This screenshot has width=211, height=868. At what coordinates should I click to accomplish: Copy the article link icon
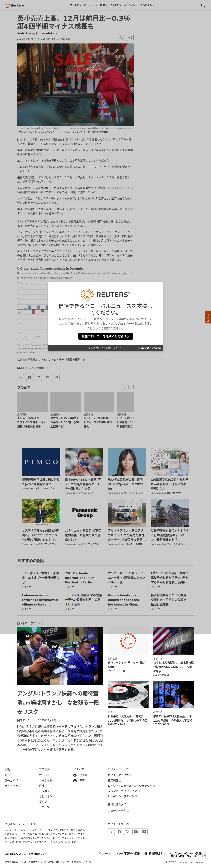click(56, 378)
